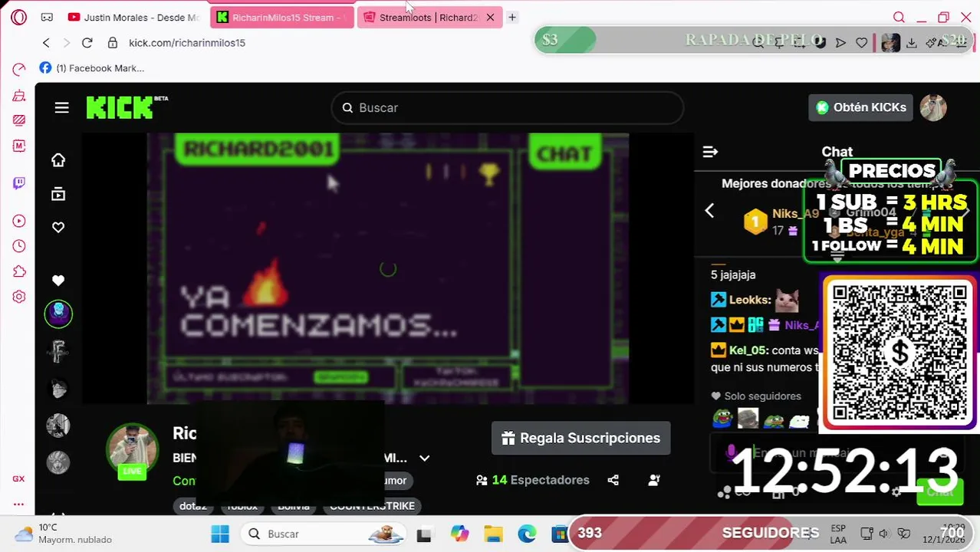The width and height of the screenshot is (980, 552).
Task: Open File Explorer from taskbar
Action: pyautogui.click(x=493, y=534)
